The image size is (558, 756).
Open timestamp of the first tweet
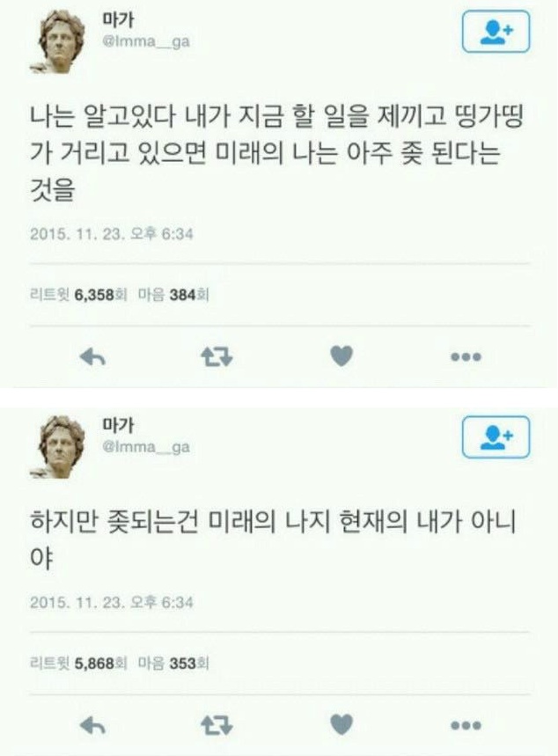(112, 234)
